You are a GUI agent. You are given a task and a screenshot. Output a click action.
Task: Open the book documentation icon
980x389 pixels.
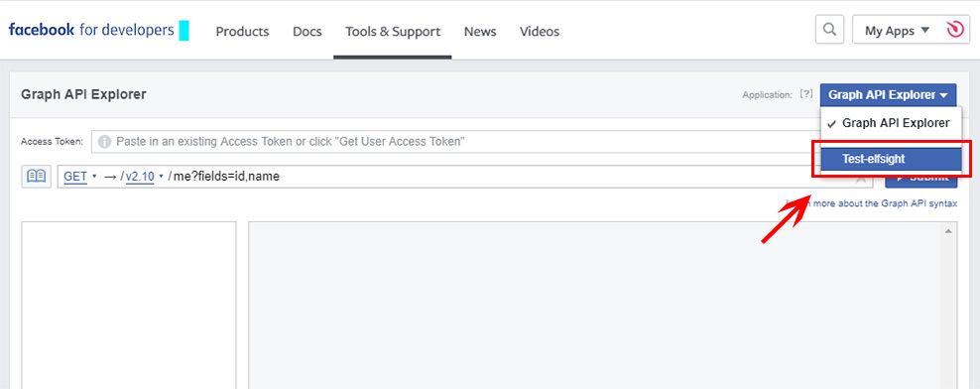coord(37,177)
